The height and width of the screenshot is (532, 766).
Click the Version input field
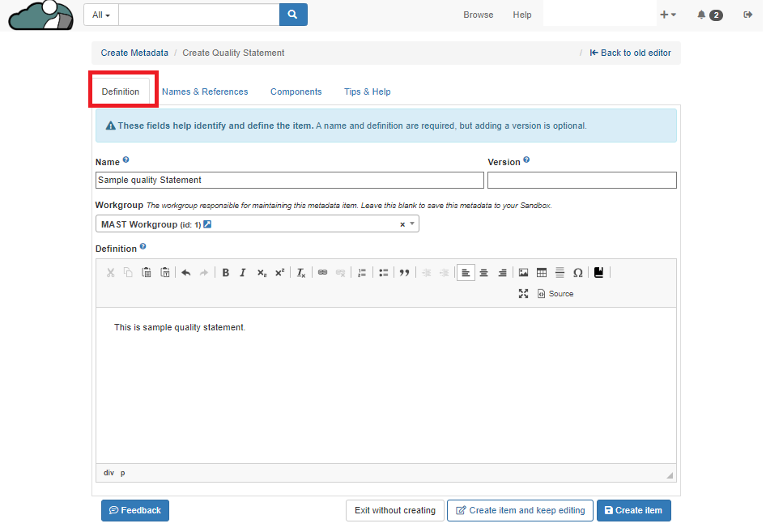click(x=581, y=180)
